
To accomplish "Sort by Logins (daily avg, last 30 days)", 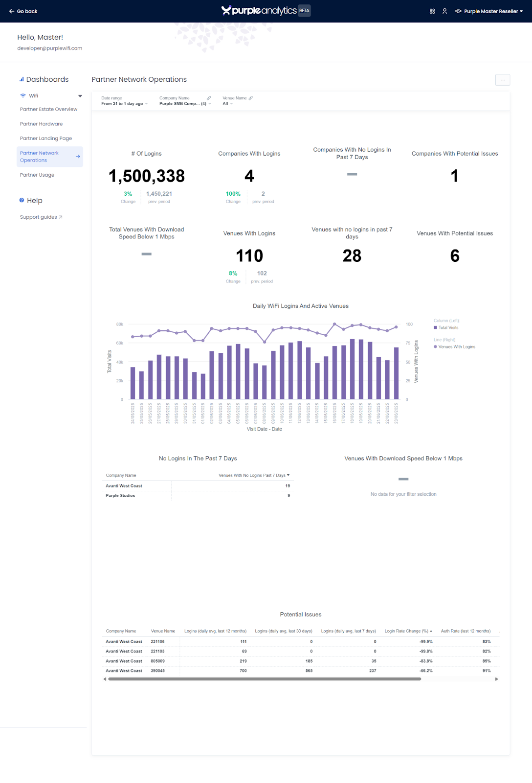I will pyautogui.click(x=284, y=631).
